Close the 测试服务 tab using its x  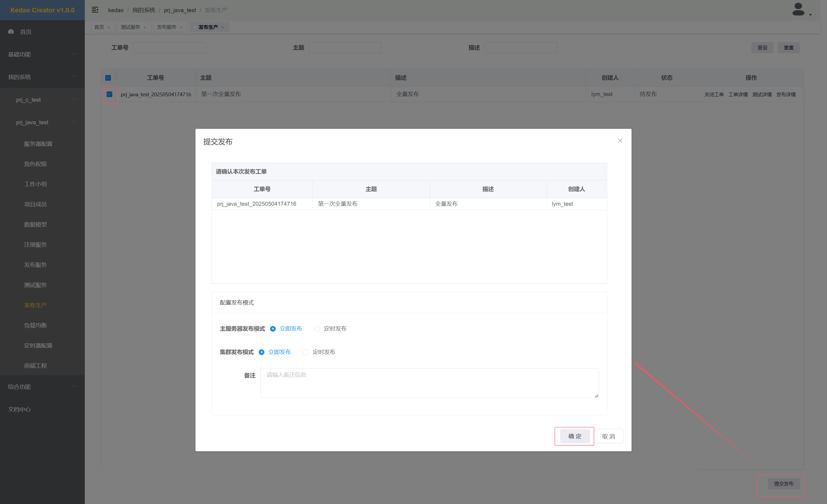pos(145,27)
